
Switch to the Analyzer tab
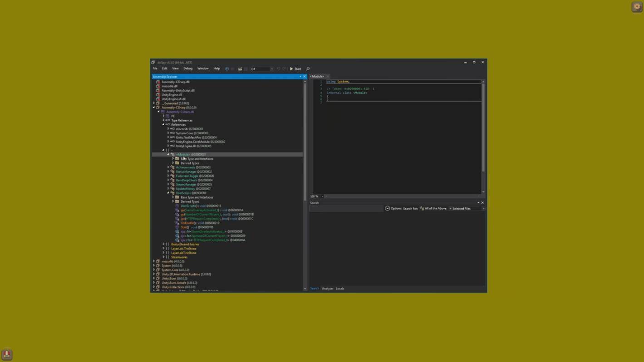click(x=328, y=289)
